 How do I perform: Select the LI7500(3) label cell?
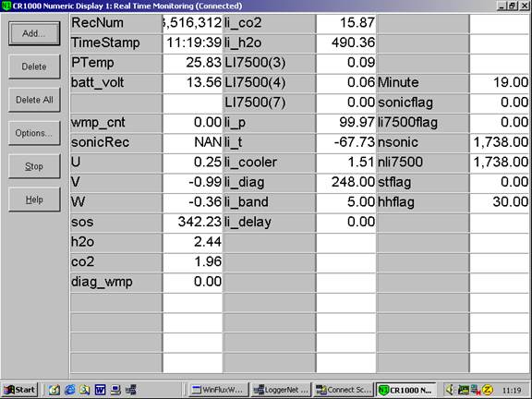(270, 63)
